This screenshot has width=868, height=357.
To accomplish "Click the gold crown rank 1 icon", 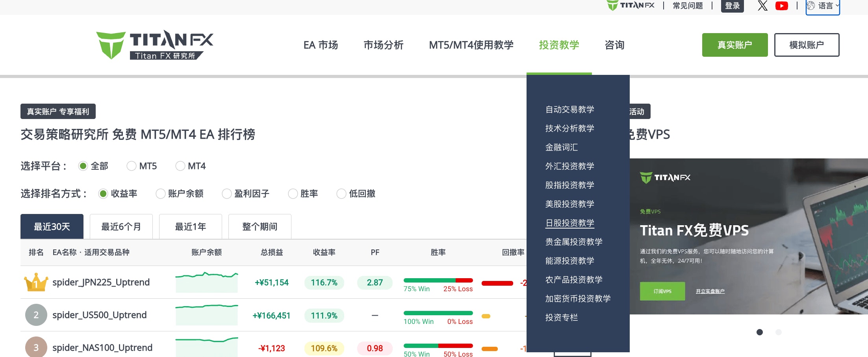I will [x=36, y=282].
